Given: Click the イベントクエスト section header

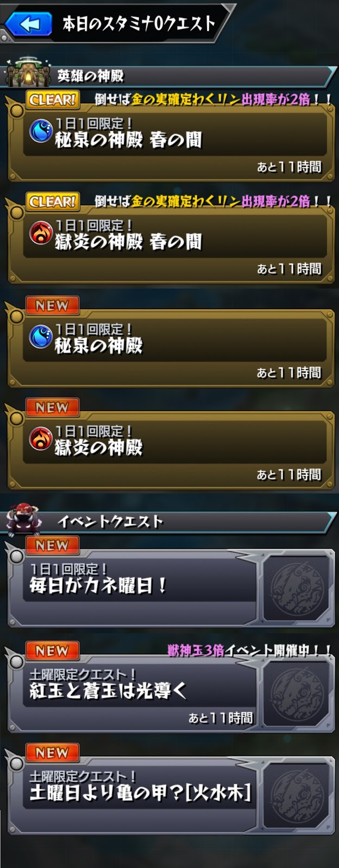Looking at the screenshot, I should click(170, 522).
